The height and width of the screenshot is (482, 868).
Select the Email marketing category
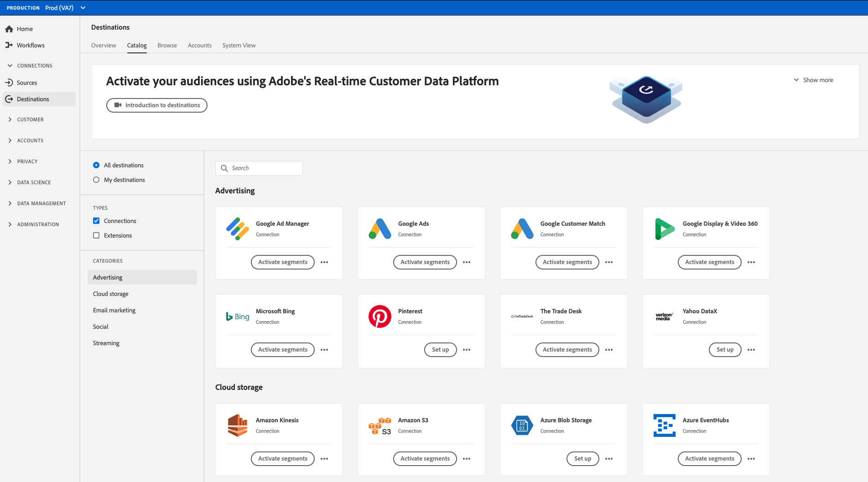point(142,310)
